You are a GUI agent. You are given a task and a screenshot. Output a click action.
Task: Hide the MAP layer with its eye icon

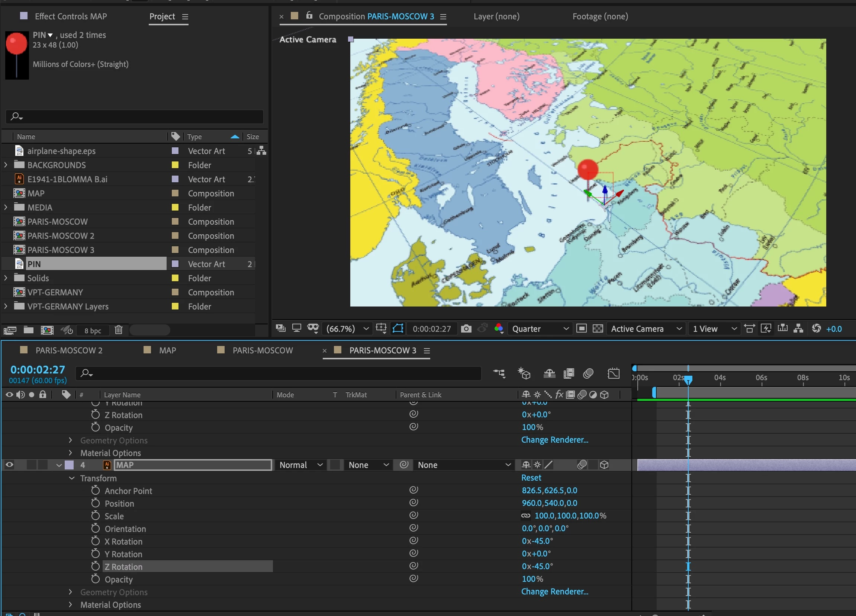pos(9,465)
